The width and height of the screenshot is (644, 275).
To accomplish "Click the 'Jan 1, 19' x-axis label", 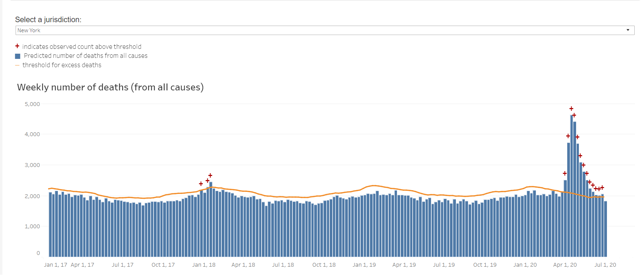I will click(364, 265).
